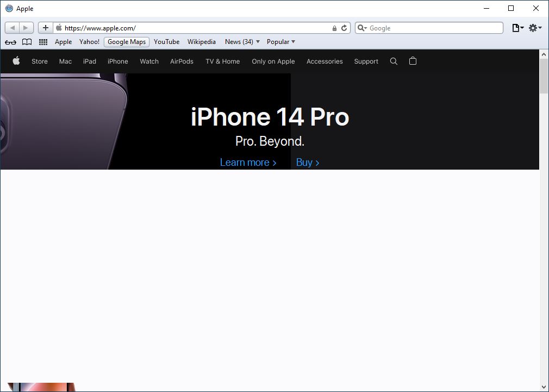Screen dimensions: 549x392
Task: Open the settings gear menu
Action: 535,28
